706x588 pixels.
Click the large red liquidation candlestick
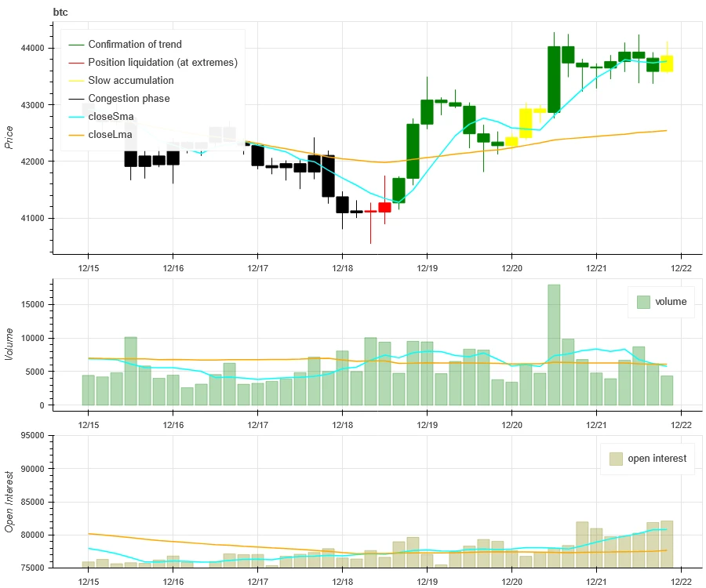(384, 207)
